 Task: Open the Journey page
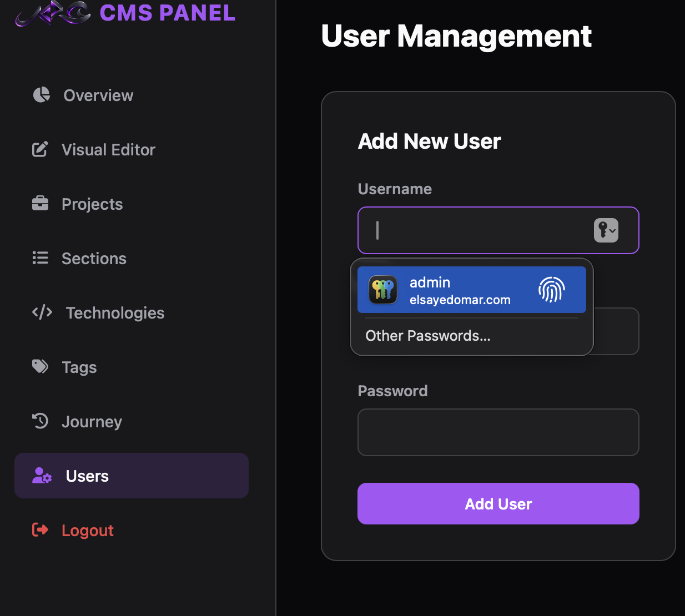coord(132,422)
